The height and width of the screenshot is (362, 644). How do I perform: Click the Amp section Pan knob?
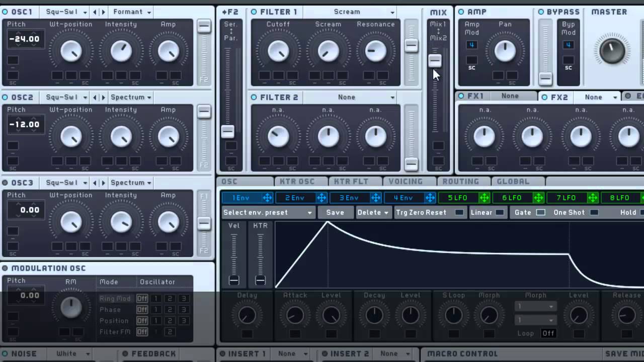tap(505, 51)
